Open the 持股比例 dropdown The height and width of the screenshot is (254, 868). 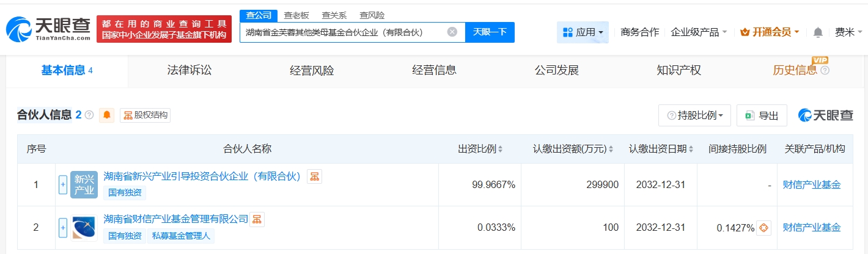click(694, 115)
